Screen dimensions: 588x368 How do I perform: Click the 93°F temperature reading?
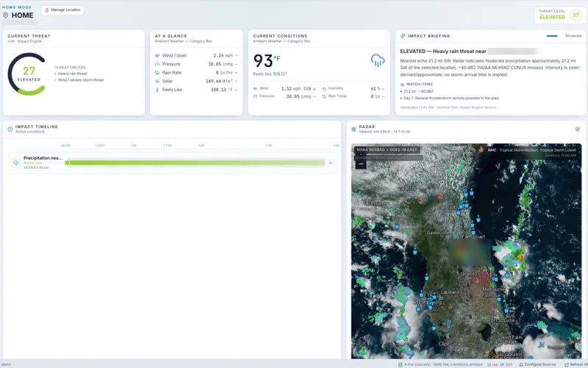[267, 60]
